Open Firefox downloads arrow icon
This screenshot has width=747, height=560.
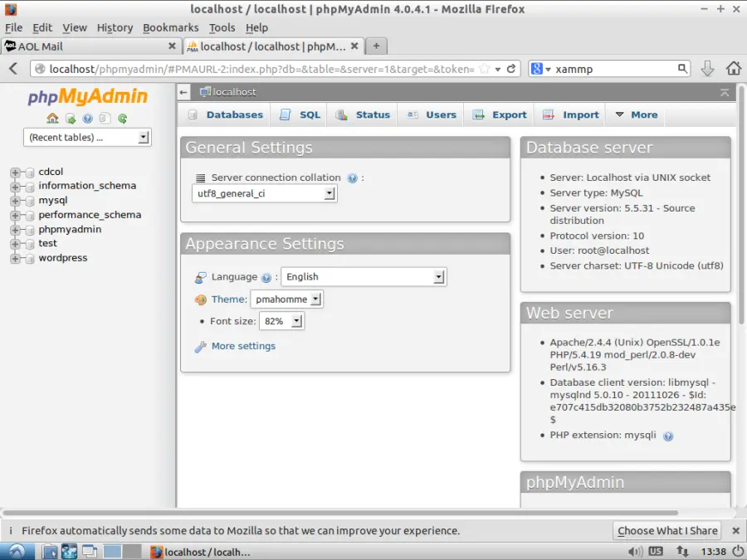707,69
